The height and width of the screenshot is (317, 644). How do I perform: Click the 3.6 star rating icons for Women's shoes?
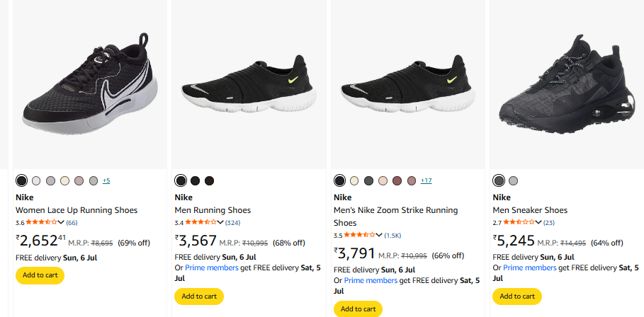click(x=41, y=222)
